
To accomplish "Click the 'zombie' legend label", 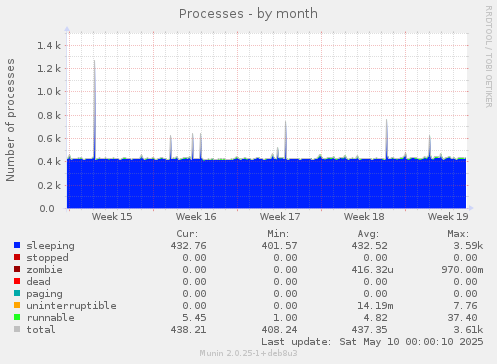I will click(x=44, y=270).
